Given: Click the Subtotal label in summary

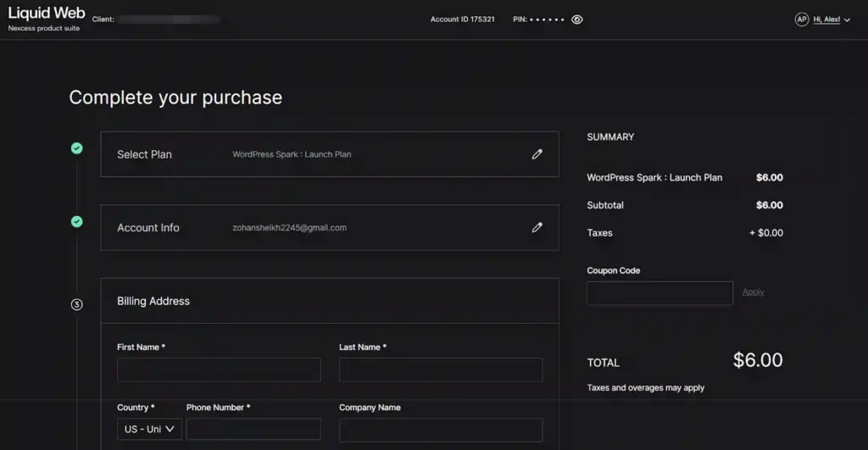Looking at the screenshot, I should pyautogui.click(x=605, y=205).
